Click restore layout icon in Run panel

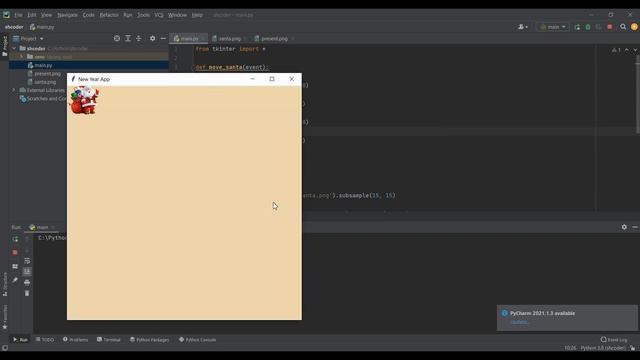(x=15, y=266)
